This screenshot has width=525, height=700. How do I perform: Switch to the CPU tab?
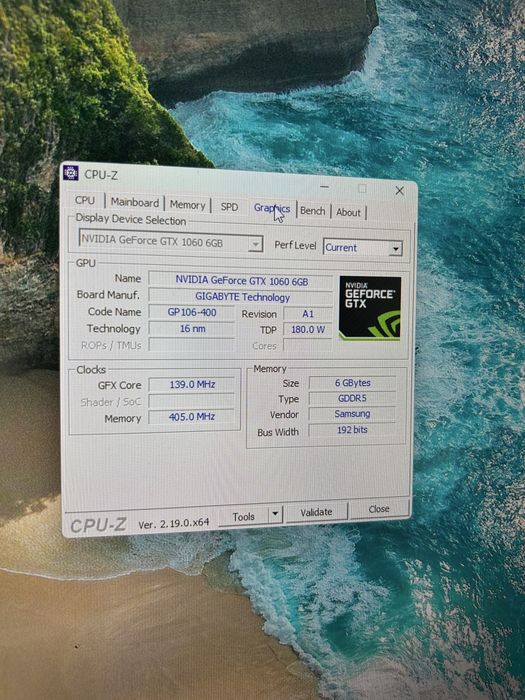pos(85,200)
